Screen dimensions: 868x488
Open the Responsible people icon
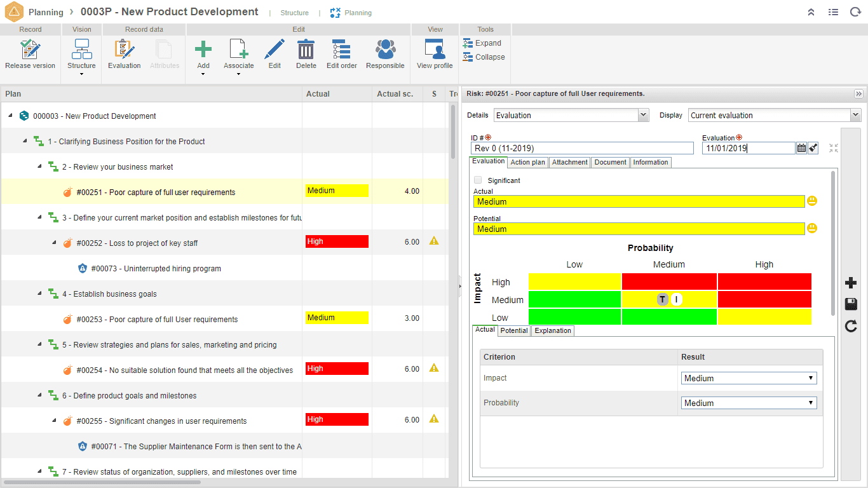385,50
